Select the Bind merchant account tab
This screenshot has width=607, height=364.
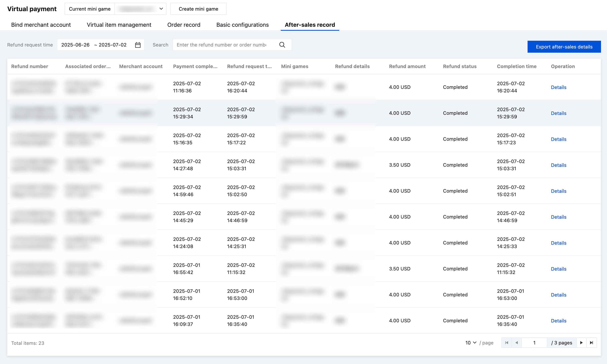[x=41, y=25]
